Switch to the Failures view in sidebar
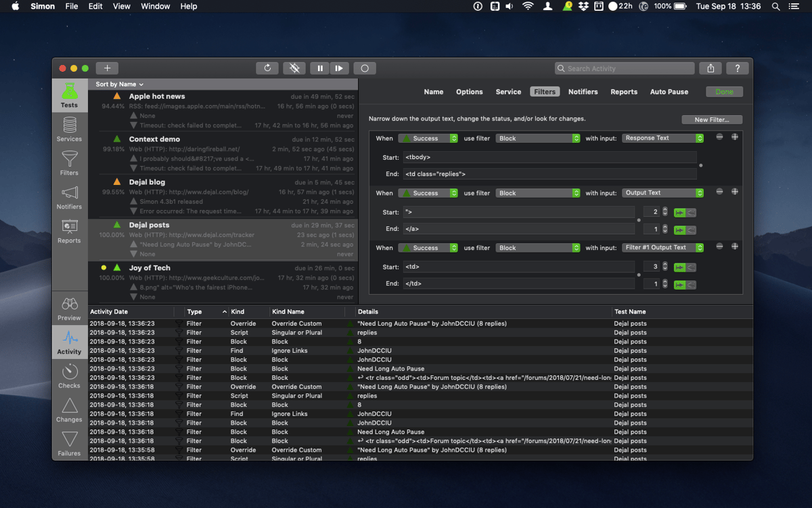This screenshot has height=508, width=812. 69,444
